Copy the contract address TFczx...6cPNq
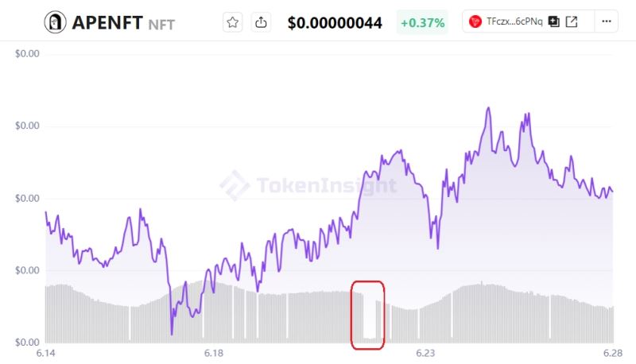This screenshot has width=636, height=364. tap(554, 21)
